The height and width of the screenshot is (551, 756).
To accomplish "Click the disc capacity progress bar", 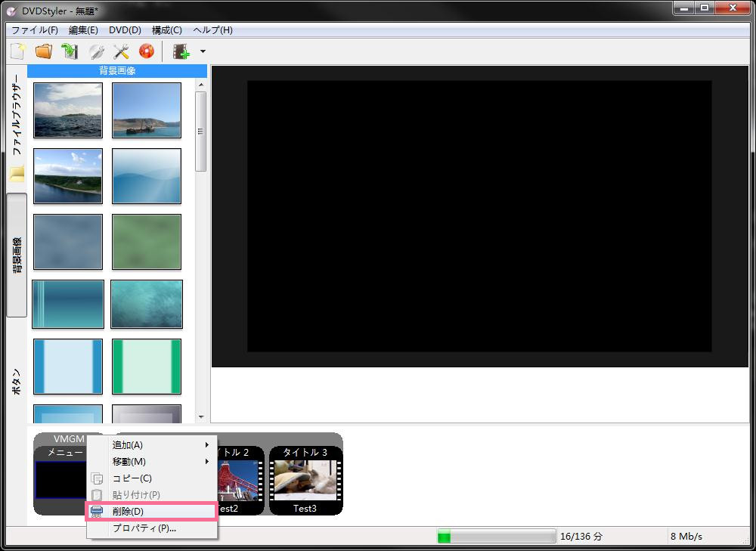I will pos(496,537).
